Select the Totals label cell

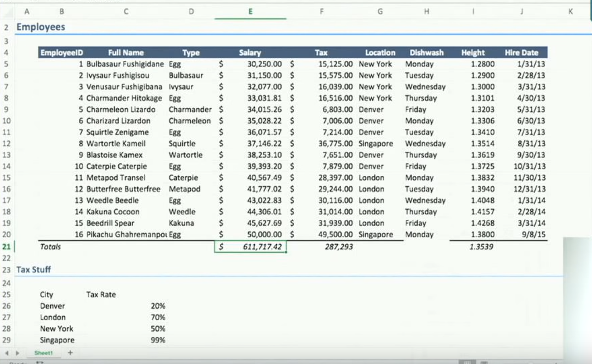[x=51, y=247]
